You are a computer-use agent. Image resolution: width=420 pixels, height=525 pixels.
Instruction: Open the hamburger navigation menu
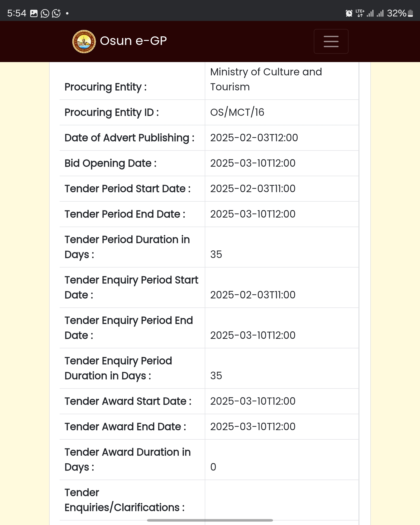pyautogui.click(x=331, y=41)
